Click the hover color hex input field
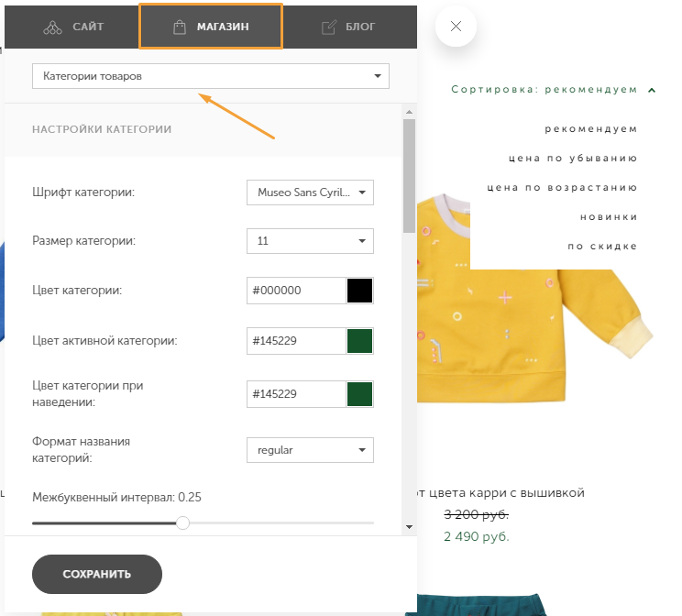 coord(296,394)
